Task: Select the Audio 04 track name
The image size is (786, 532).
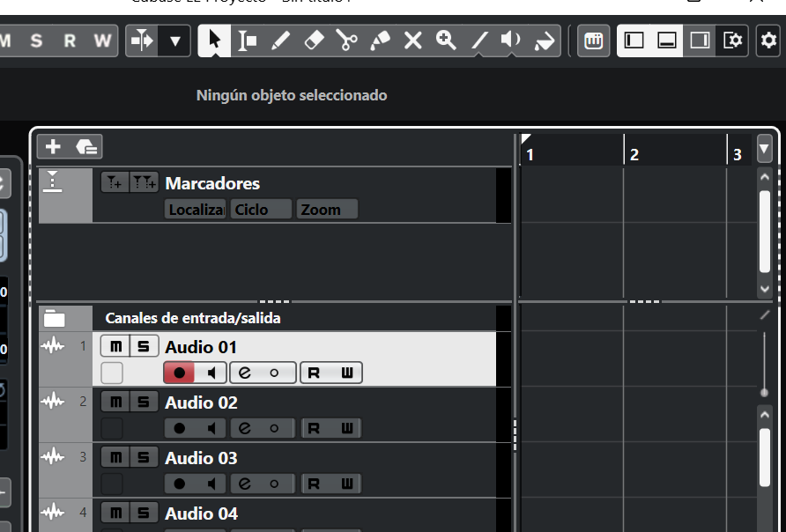Action: (x=201, y=514)
